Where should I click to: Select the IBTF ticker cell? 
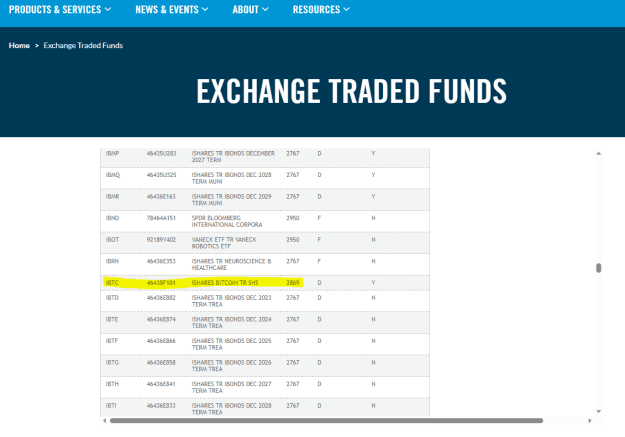pos(112,341)
